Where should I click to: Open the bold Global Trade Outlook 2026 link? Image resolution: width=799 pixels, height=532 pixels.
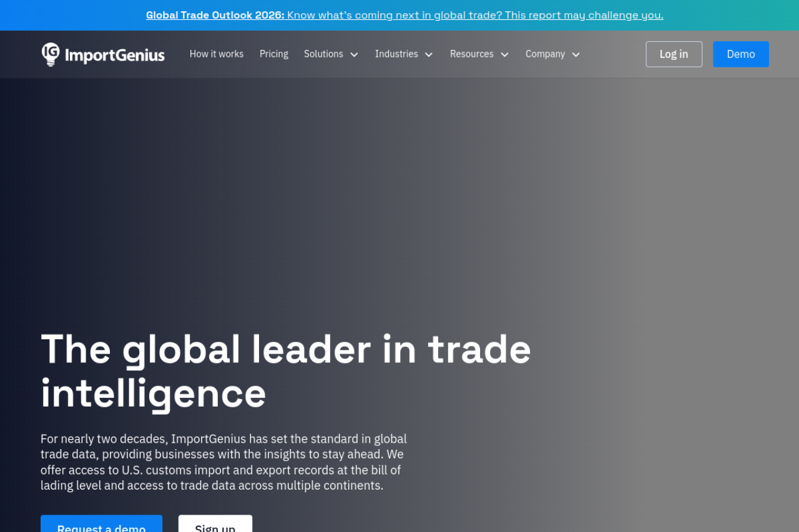click(215, 15)
